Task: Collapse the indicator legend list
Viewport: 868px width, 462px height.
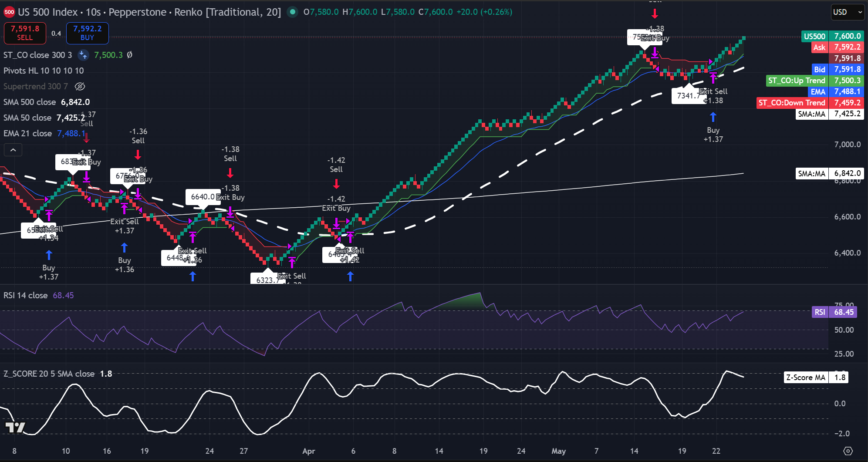Action: (13, 150)
